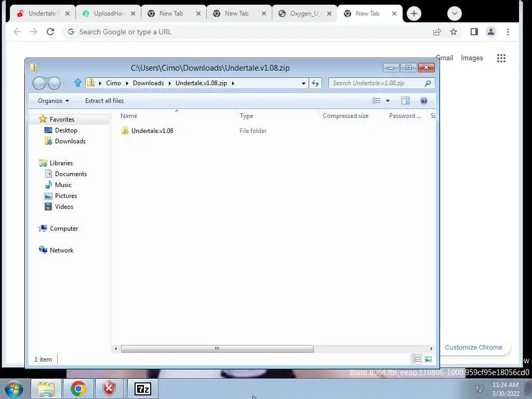Click Chrome's back arrow
Viewport: 532px width, 399px height.
(17, 32)
